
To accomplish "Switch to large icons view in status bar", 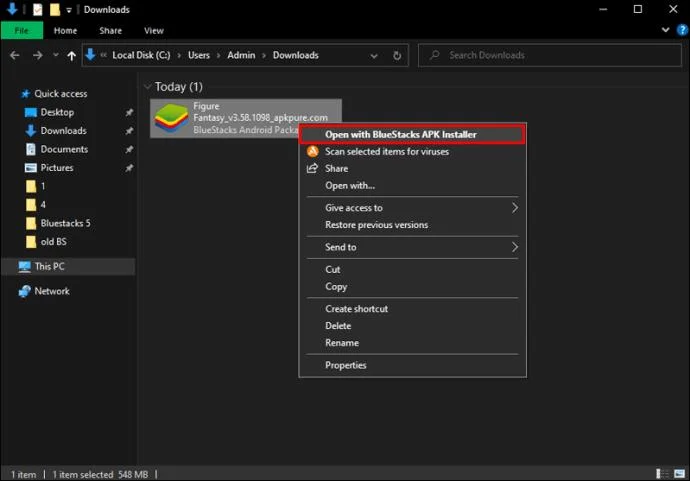I will pos(677,473).
